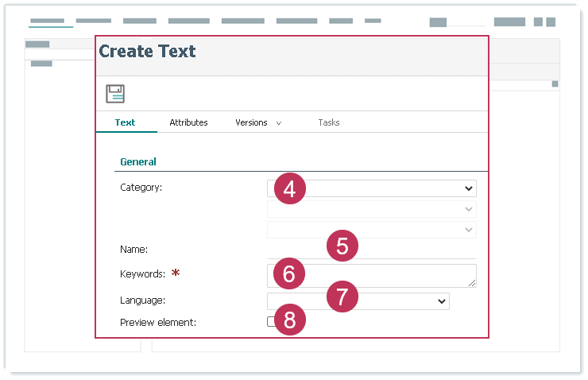The height and width of the screenshot is (380, 588).
Task: Click the Save floppy disk icon
Action: click(x=115, y=94)
